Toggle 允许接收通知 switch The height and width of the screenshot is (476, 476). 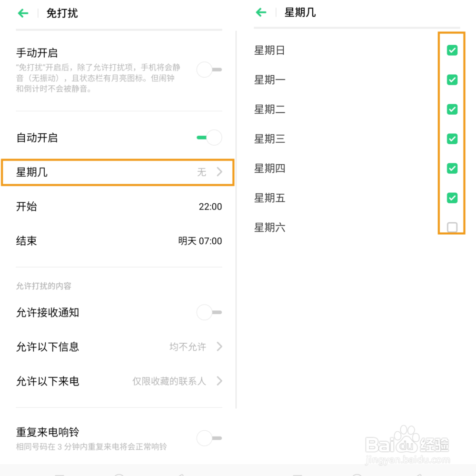[x=209, y=313]
